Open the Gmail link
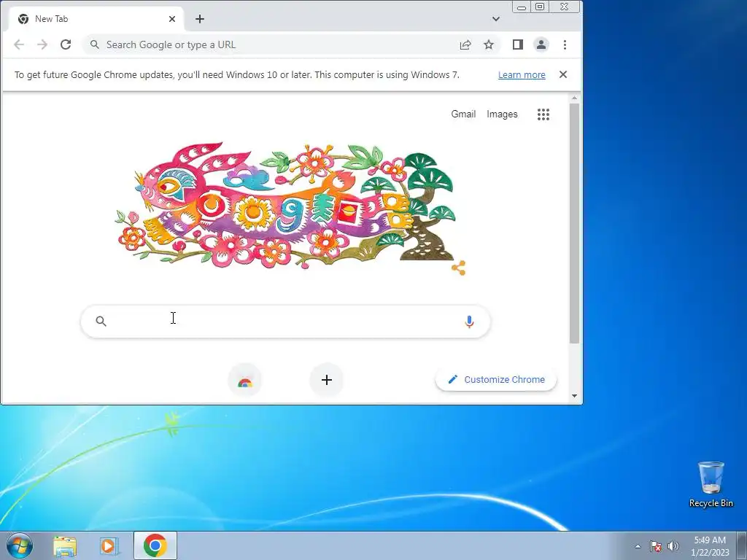The width and height of the screenshot is (747, 560). point(463,114)
